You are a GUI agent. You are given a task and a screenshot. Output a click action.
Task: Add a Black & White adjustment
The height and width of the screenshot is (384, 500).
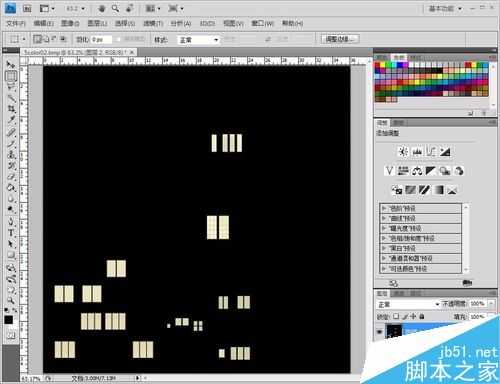click(431, 171)
